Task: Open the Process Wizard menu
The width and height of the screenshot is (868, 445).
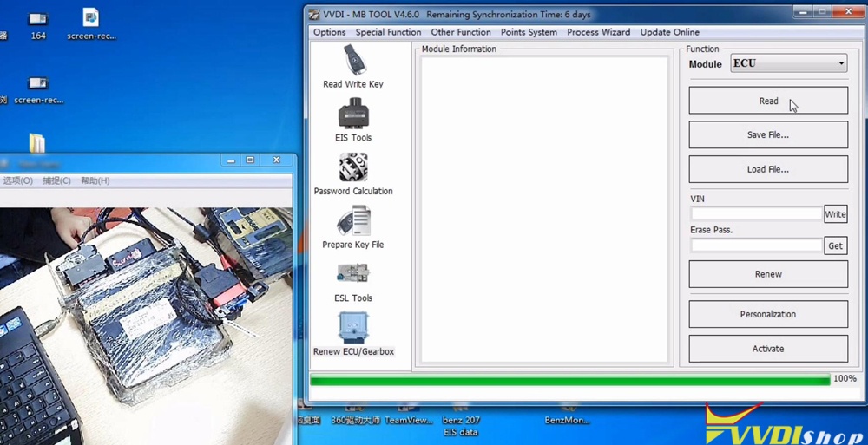Action: click(x=598, y=32)
